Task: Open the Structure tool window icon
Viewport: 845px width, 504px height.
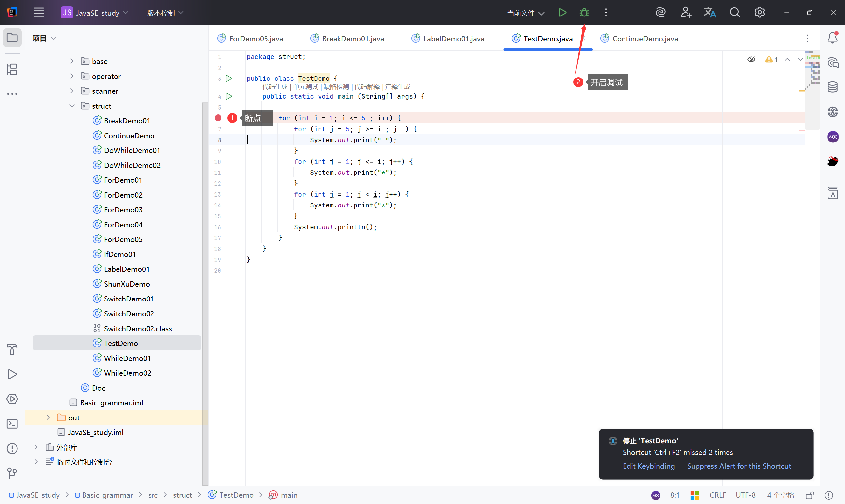Action: click(12, 69)
